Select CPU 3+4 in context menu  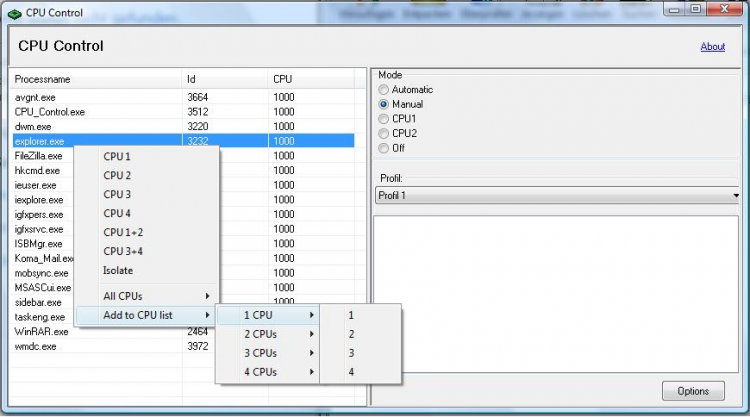click(x=147, y=252)
